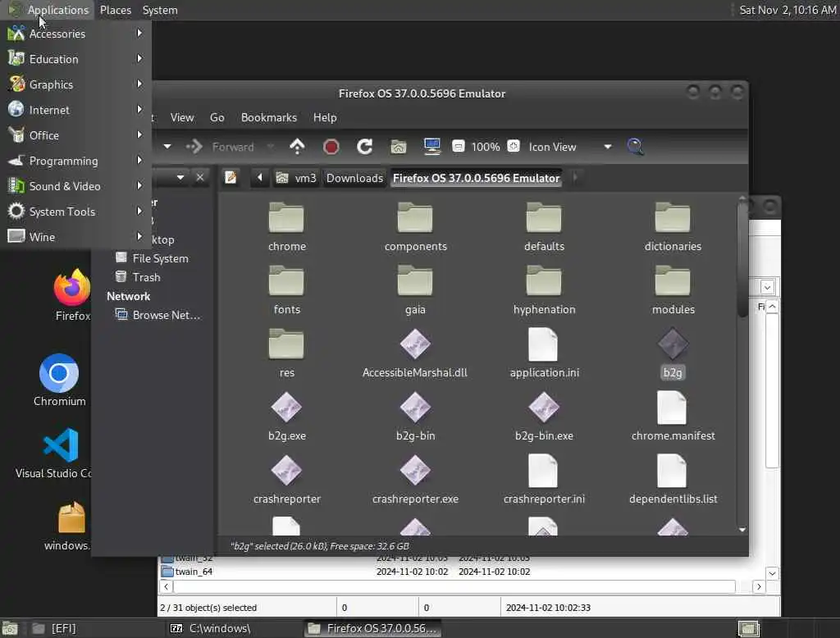The image size is (840, 638).
Task: Go up to parent folder arrow
Action: (x=297, y=147)
